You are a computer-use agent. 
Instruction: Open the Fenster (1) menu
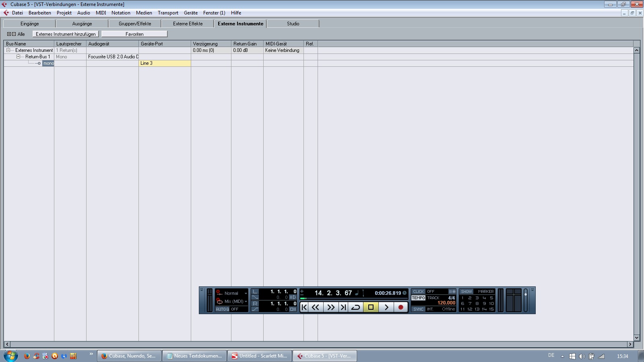click(214, 13)
